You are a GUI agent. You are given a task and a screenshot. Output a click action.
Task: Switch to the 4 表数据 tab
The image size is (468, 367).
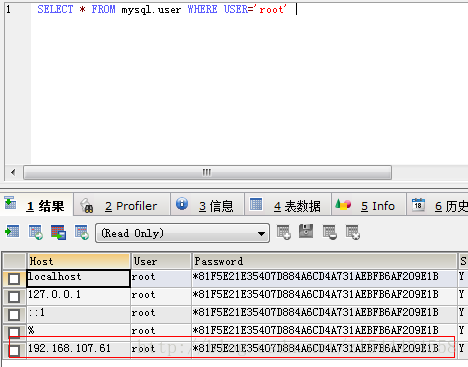(x=288, y=205)
